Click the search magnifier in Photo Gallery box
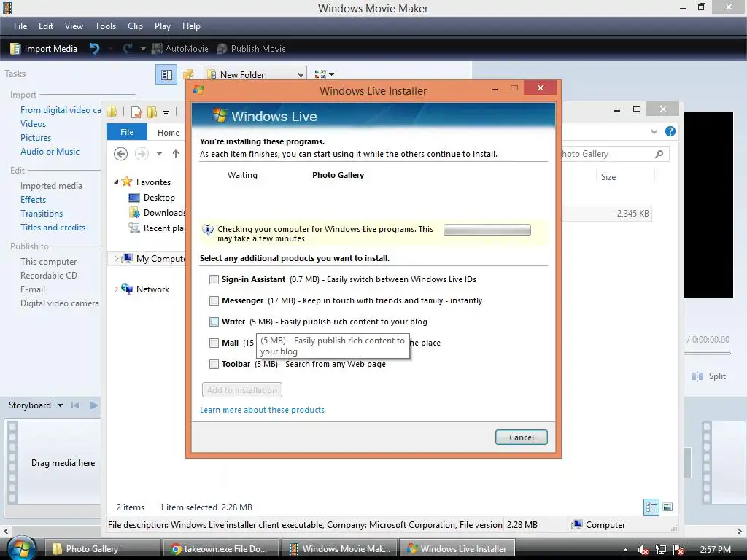The width and height of the screenshot is (747, 560). (659, 154)
